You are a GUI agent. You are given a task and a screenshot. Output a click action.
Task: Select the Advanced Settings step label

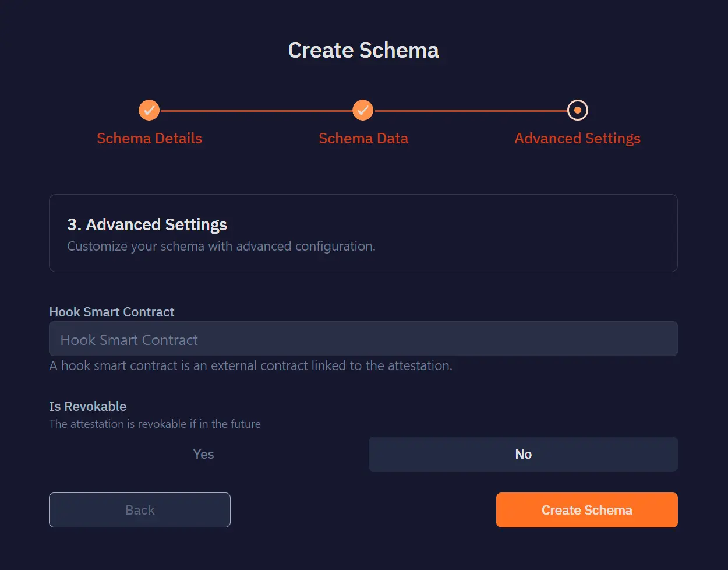point(577,139)
